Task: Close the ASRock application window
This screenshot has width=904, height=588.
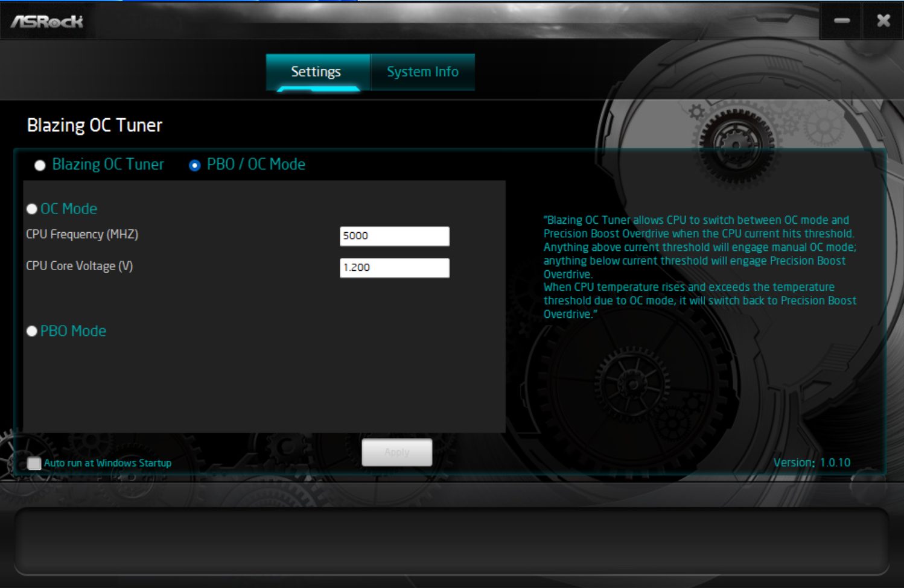Action: [883, 21]
